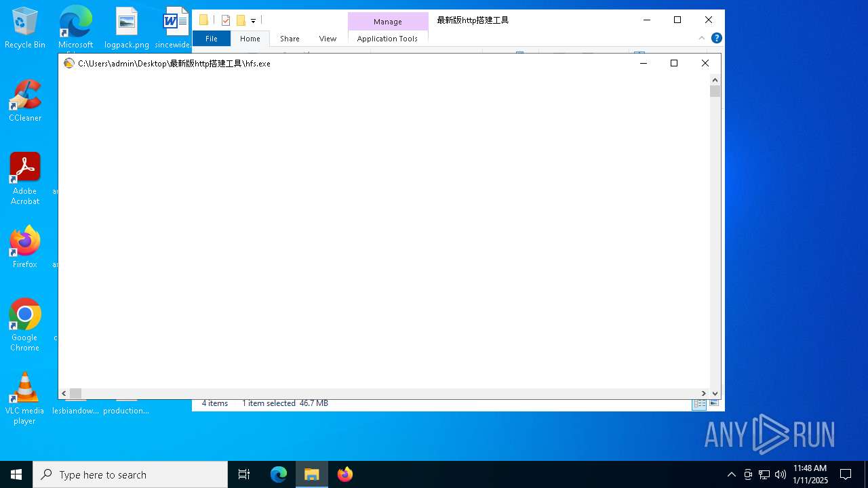Select the logpack.png desktop file
868x488 pixels.
click(127, 28)
